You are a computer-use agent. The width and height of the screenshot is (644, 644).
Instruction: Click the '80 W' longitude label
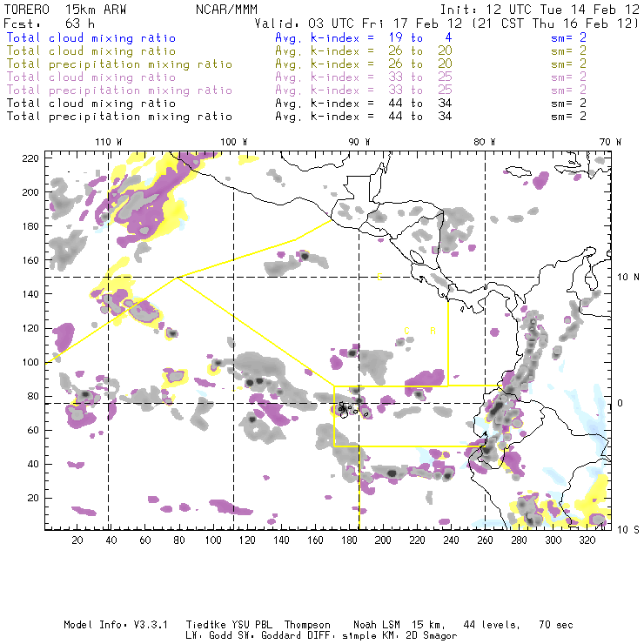coord(485,142)
